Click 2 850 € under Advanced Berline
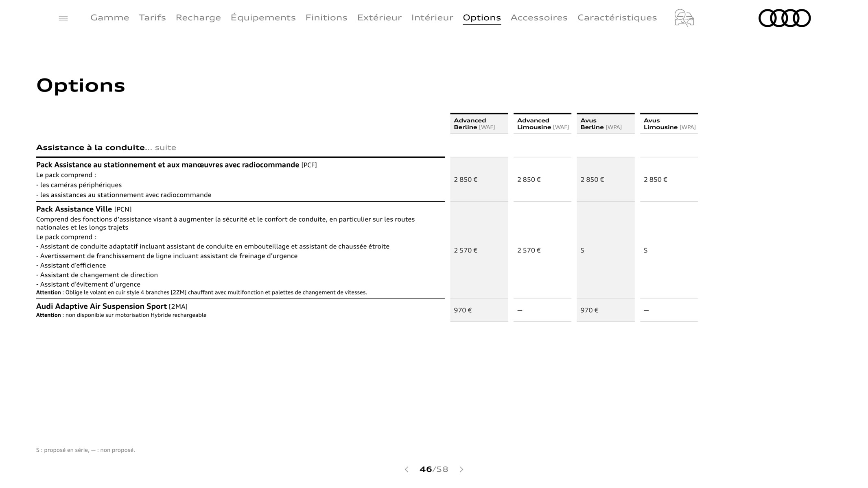Viewport: 868px width, 488px height. coord(466,179)
